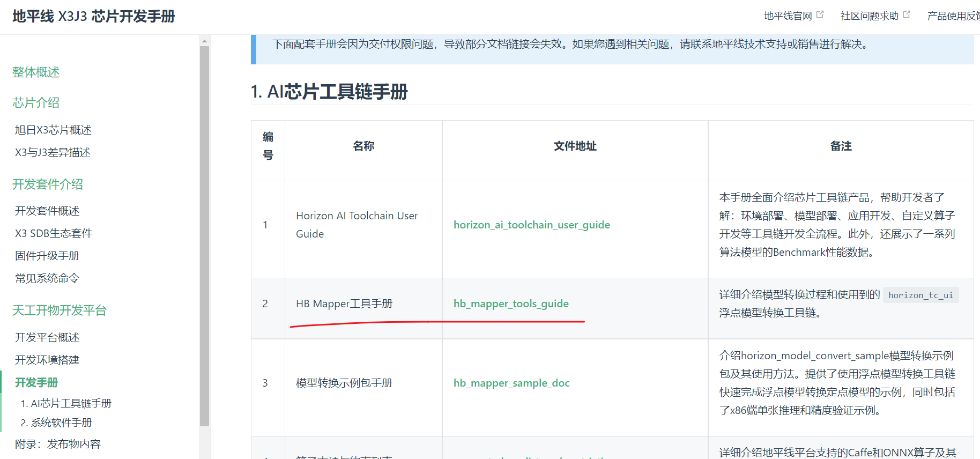The height and width of the screenshot is (459, 980).
Task: Expand the 整体概述 sidebar section
Action: click(x=36, y=72)
